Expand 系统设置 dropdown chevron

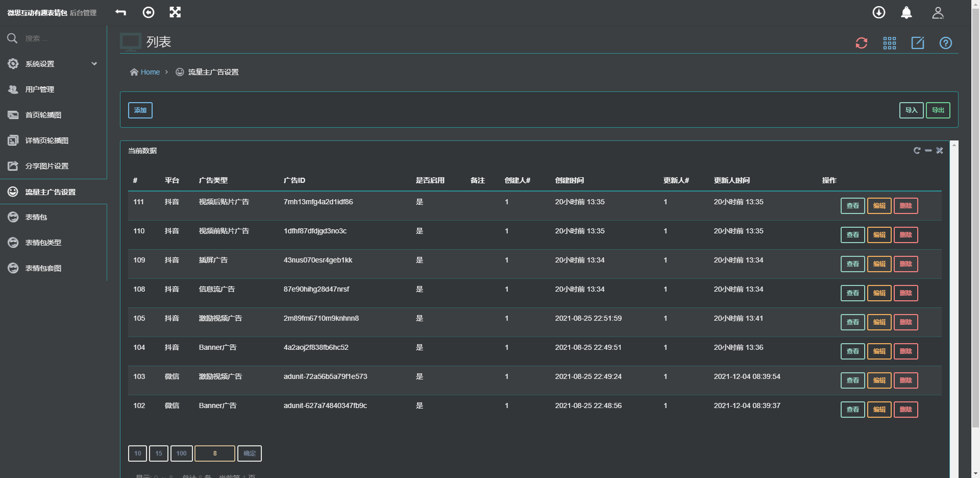(94, 64)
